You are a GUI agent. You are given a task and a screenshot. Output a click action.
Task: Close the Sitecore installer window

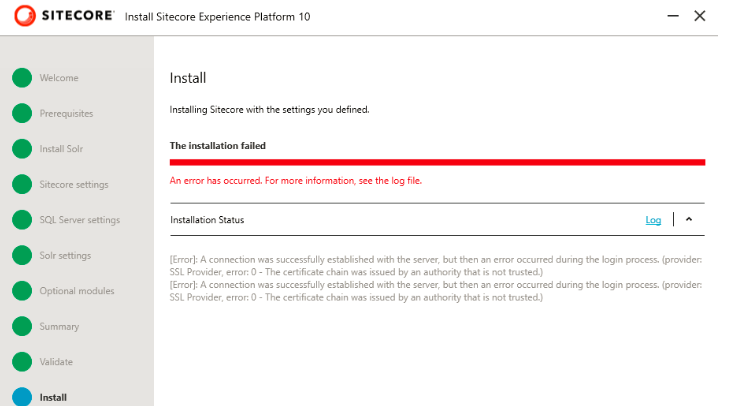[x=700, y=16]
